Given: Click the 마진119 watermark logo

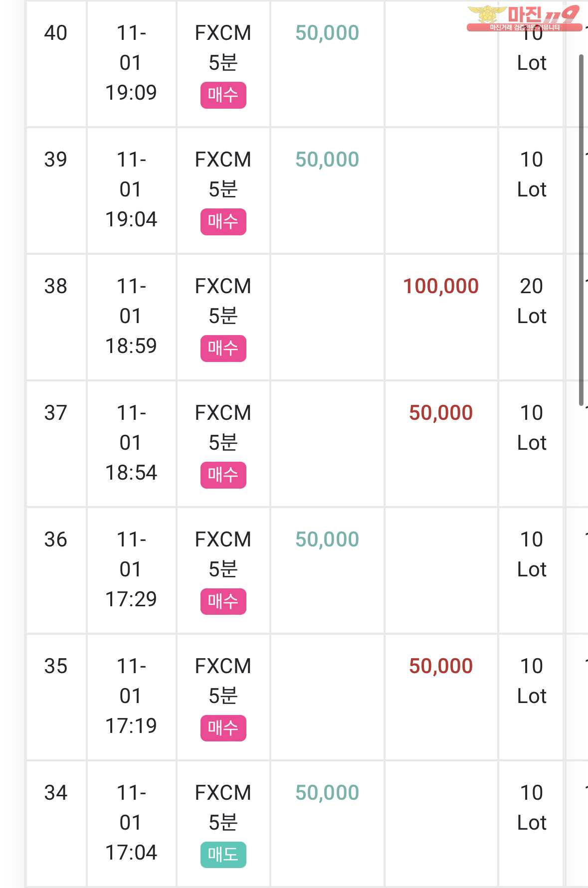Looking at the screenshot, I should [x=524, y=18].
